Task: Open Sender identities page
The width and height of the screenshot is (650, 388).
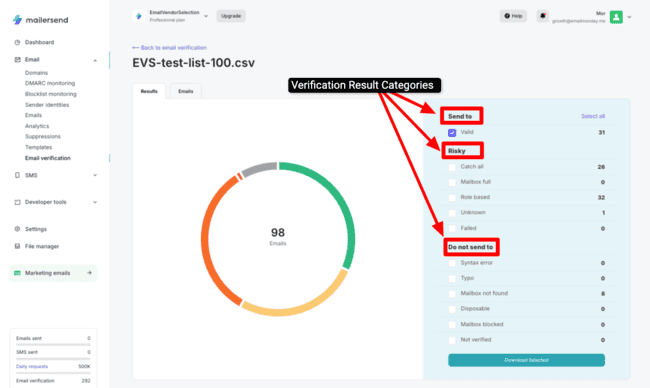Action: point(47,105)
